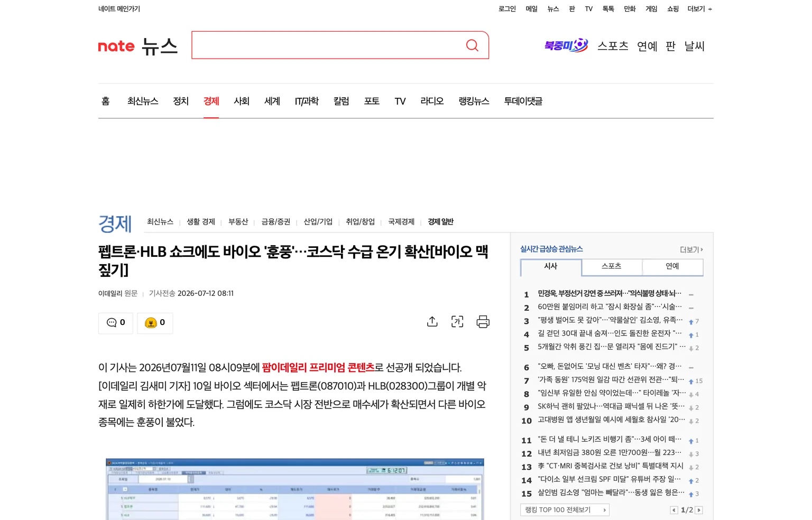Open 최신뉴스 under 경제 subcategories
Screen dimensions: 812x520
[160, 222]
